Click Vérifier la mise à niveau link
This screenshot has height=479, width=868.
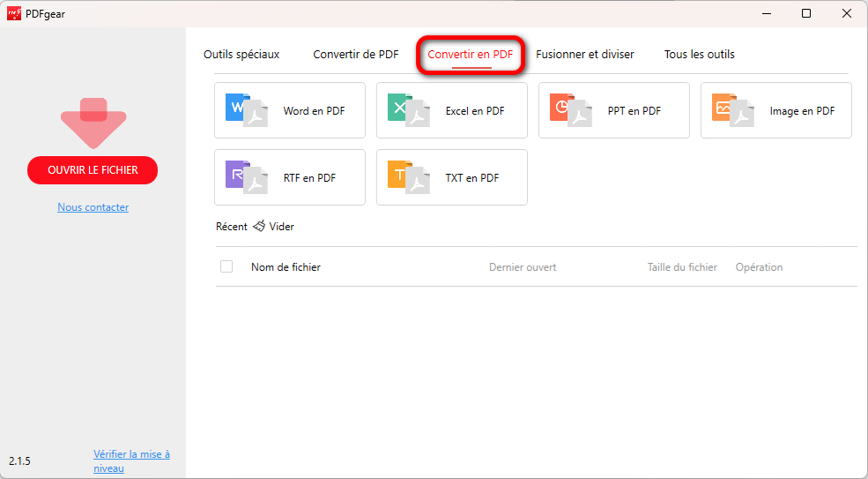[132, 461]
